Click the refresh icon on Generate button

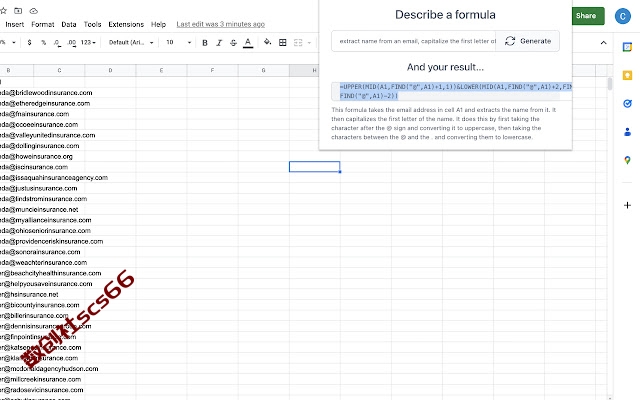(510, 41)
